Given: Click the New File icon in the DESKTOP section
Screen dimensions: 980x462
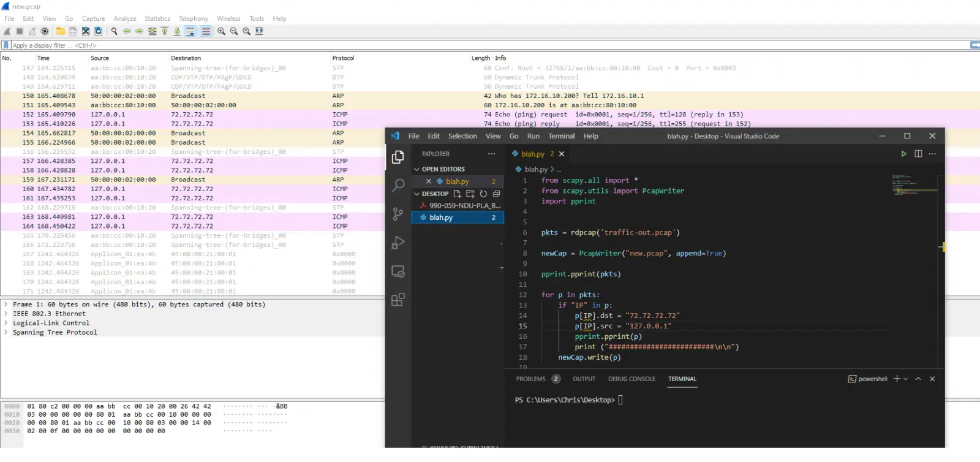Looking at the screenshot, I should click(457, 194).
